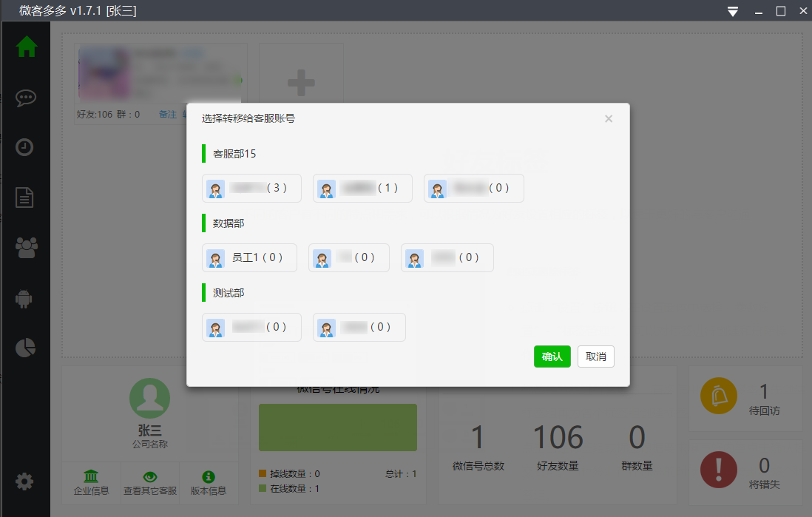This screenshot has width=812, height=517.
Task: Click the 待回访 bell icon
Action: [719, 396]
